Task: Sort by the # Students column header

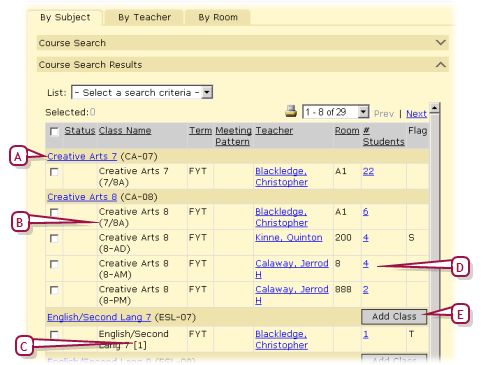Action: pyautogui.click(x=383, y=136)
